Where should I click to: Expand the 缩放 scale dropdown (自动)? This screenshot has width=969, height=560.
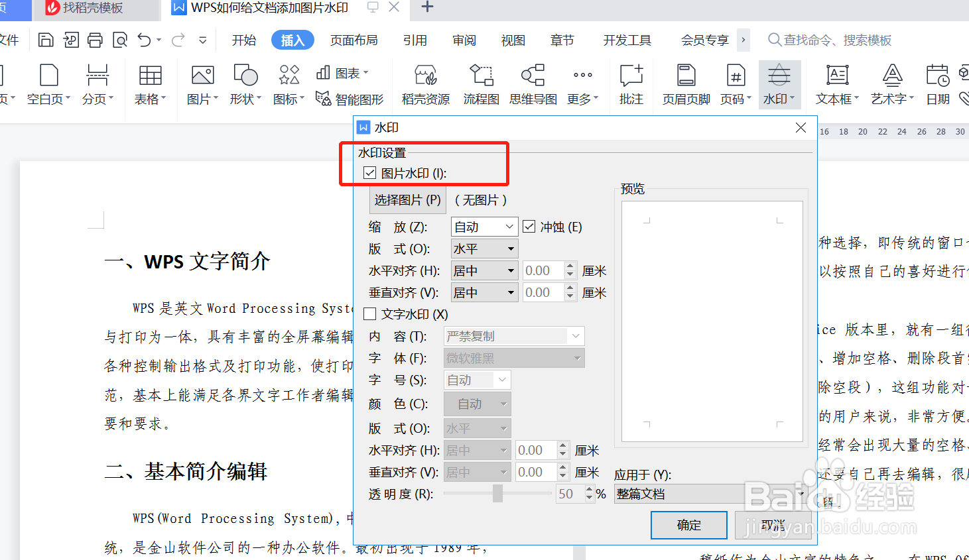click(484, 227)
